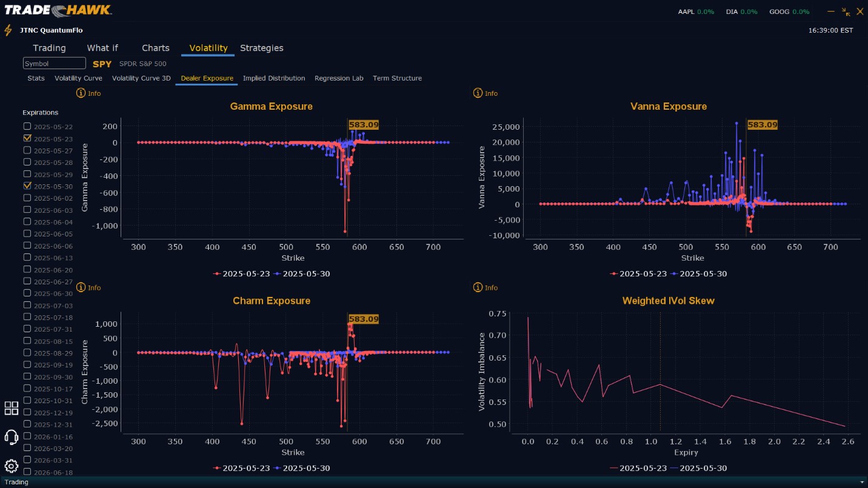Select the Volatility tab
This screenshot has height=488, width=868.
tap(209, 48)
